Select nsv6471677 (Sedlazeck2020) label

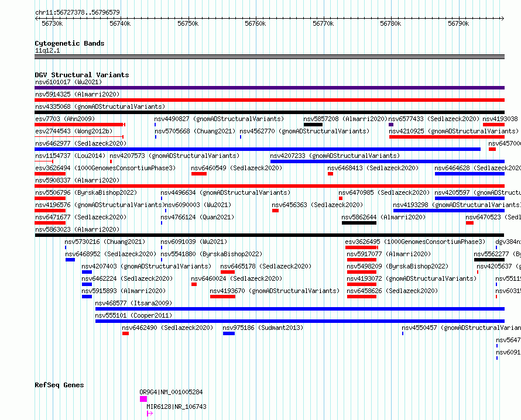[81, 217]
